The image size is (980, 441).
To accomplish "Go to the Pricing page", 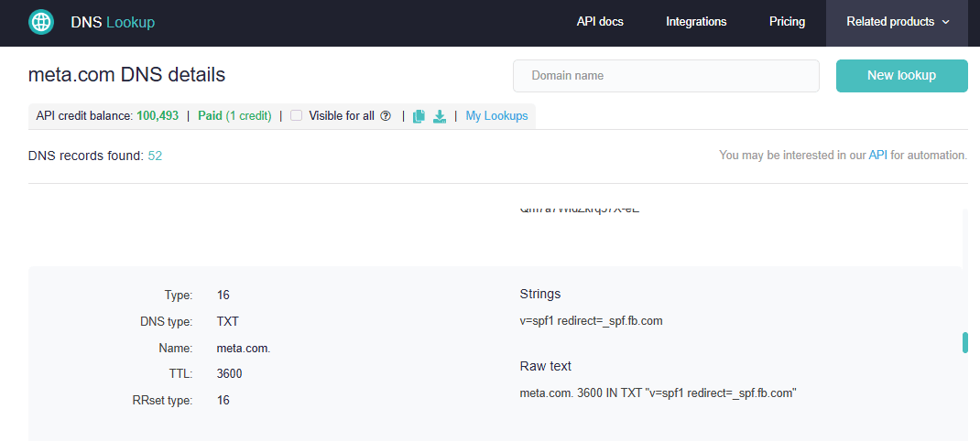I will pyautogui.click(x=787, y=22).
